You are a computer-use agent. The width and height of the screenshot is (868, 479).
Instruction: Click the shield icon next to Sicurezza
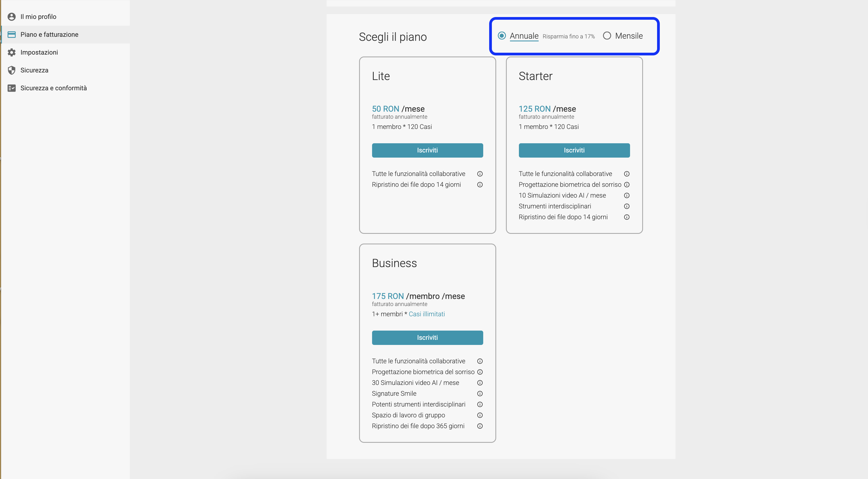click(11, 70)
